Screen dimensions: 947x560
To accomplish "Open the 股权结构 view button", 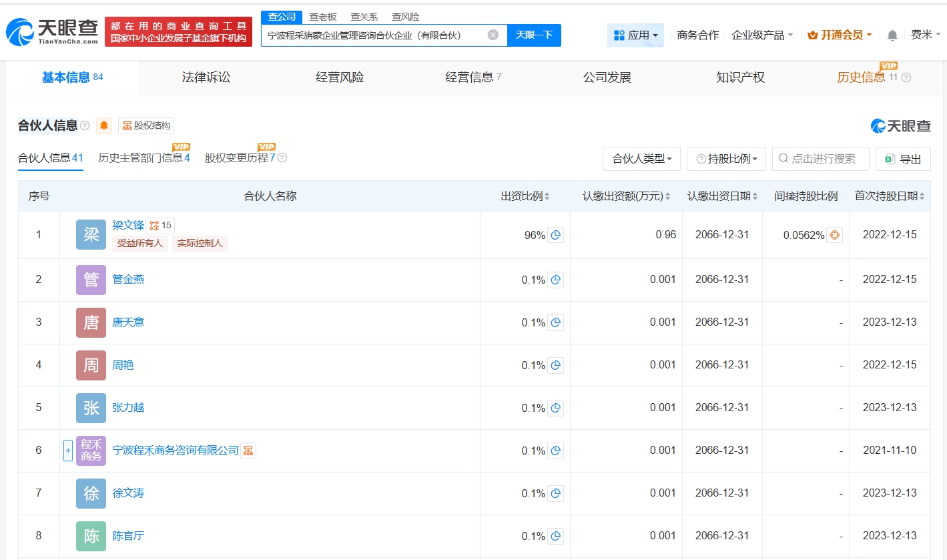I will [x=145, y=125].
